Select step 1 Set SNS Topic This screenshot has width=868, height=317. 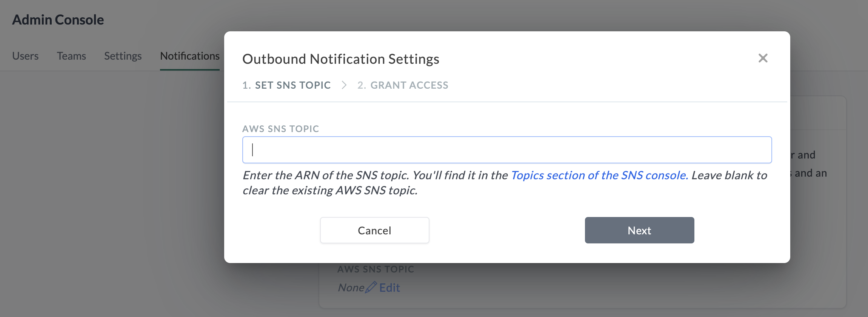click(x=286, y=85)
